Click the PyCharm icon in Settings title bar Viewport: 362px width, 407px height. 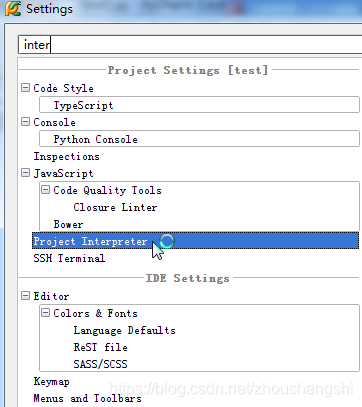(12, 8)
